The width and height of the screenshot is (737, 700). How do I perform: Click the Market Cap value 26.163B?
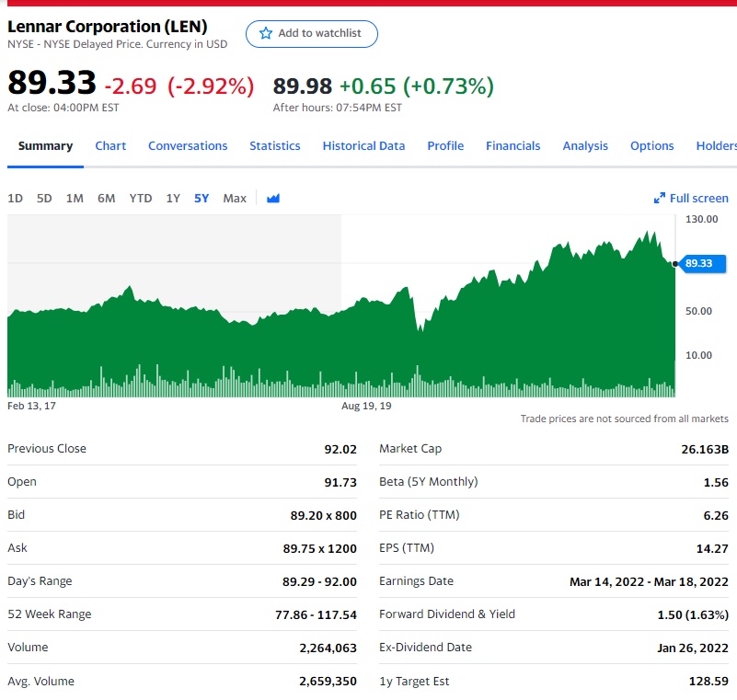click(x=705, y=450)
